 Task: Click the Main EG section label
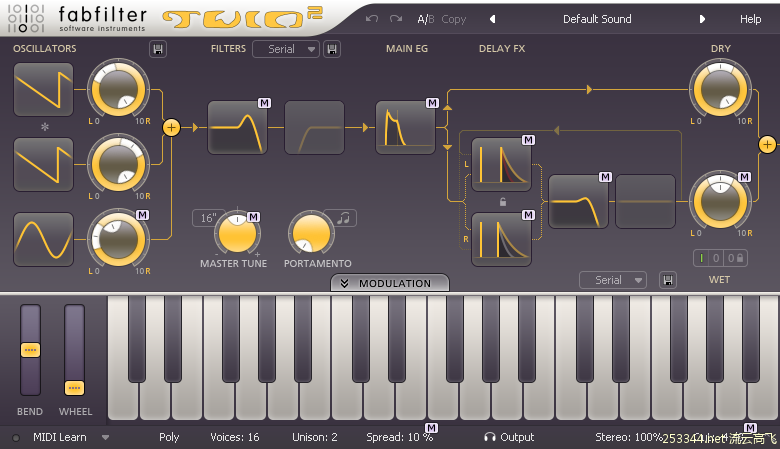[x=406, y=49]
